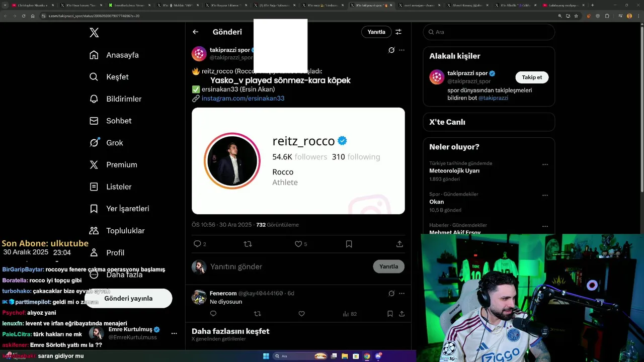The height and width of the screenshot is (362, 644).
Task: Click 732 Görüntüleme view count
Action: 277,225
